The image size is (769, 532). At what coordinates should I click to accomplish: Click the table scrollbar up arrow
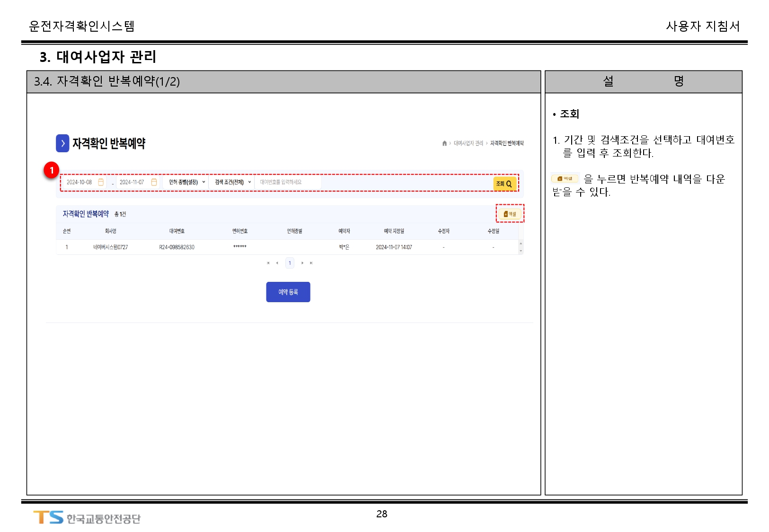(521, 243)
